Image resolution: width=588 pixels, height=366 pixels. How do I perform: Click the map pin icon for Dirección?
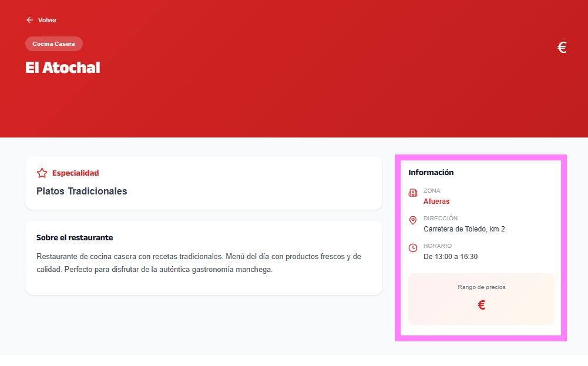[x=413, y=220]
